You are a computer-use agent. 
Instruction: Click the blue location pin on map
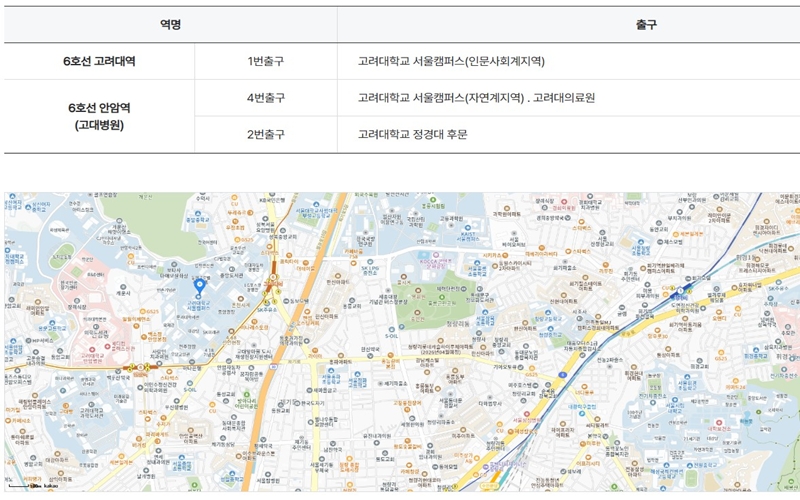pyautogui.click(x=199, y=287)
